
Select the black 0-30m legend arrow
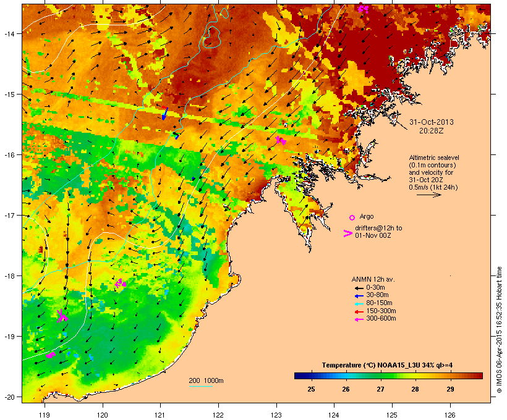coord(359,288)
